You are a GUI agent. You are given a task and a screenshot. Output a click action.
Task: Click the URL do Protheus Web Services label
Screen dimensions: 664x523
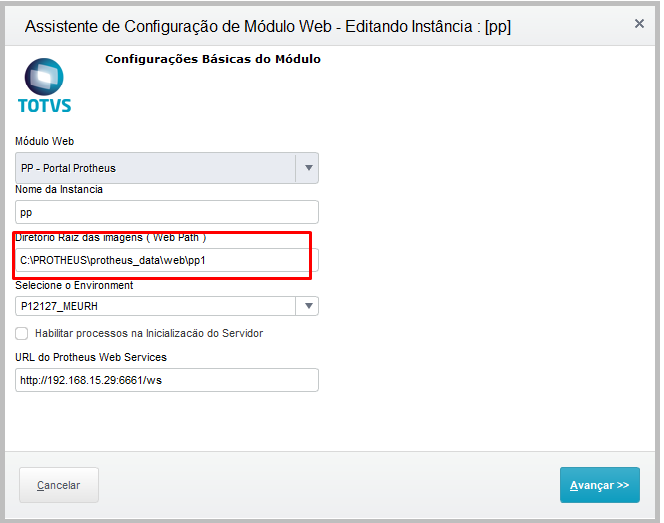(91, 357)
